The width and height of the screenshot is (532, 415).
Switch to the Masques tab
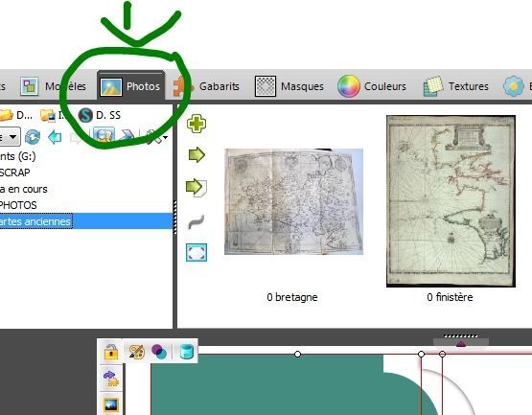pos(289,86)
